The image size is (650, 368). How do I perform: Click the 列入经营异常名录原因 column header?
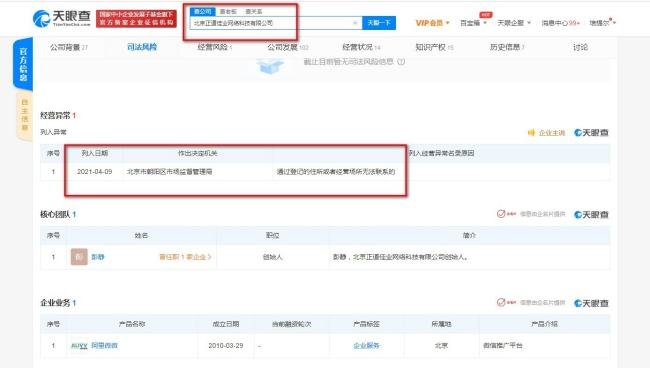(441, 153)
